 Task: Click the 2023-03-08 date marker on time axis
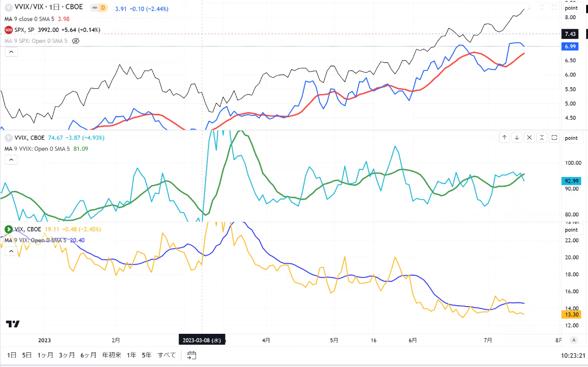click(202, 340)
